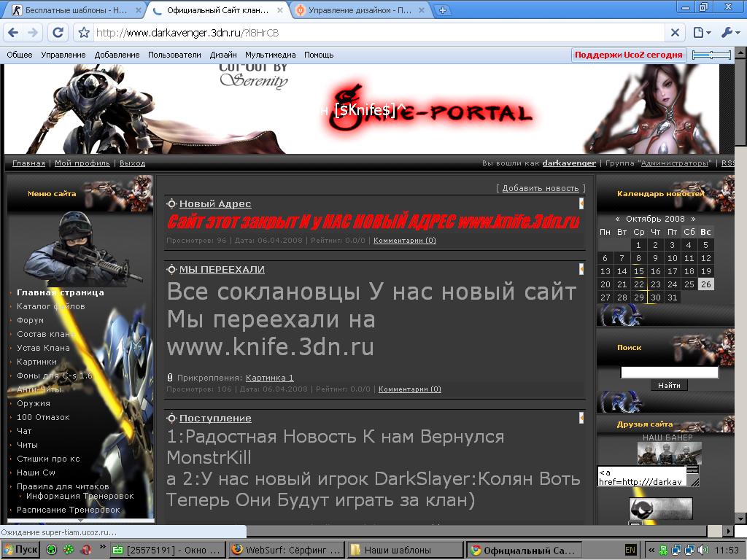This screenshot has width=747, height=560.
Task: Go to previous month in the news calendar
Action: point(618,219)
